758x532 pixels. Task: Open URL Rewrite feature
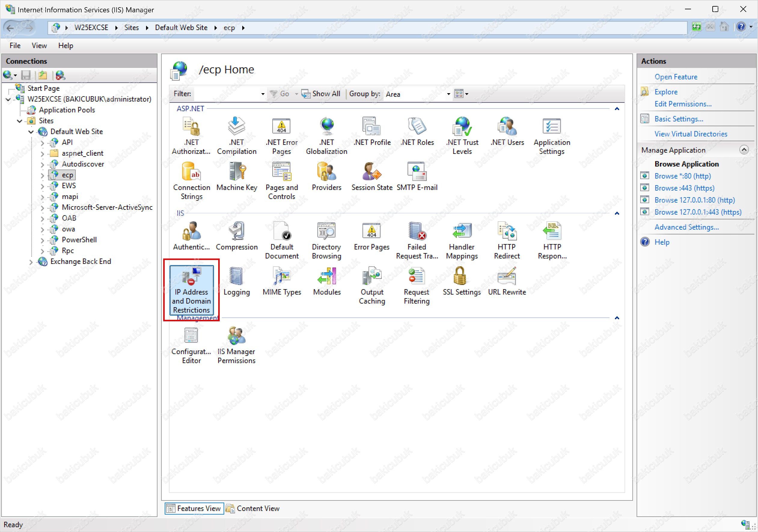[x=507, y=281]
